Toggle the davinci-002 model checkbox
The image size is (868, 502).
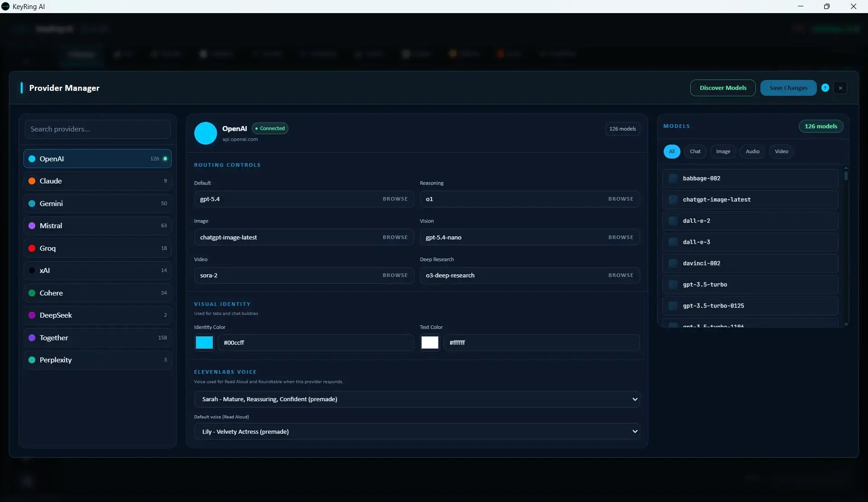pyautogui.click(x=673, y=263)
